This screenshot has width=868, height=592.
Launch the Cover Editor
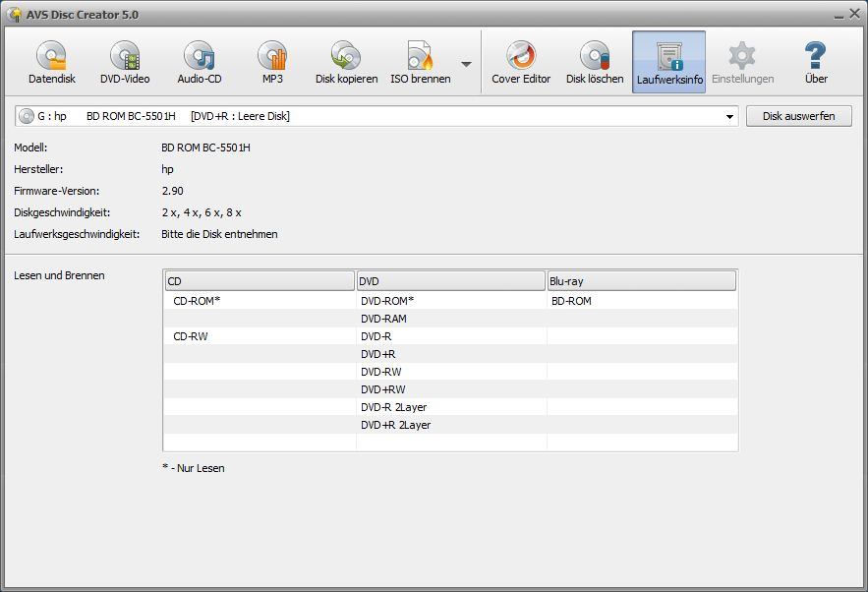(x=521, y=62)
